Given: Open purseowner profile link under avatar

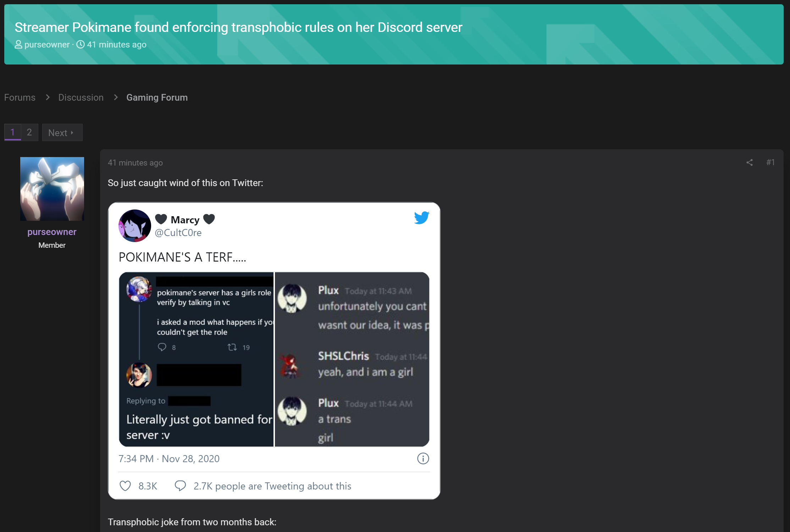Looking at the screenshot, I should [x=52, y=232].
